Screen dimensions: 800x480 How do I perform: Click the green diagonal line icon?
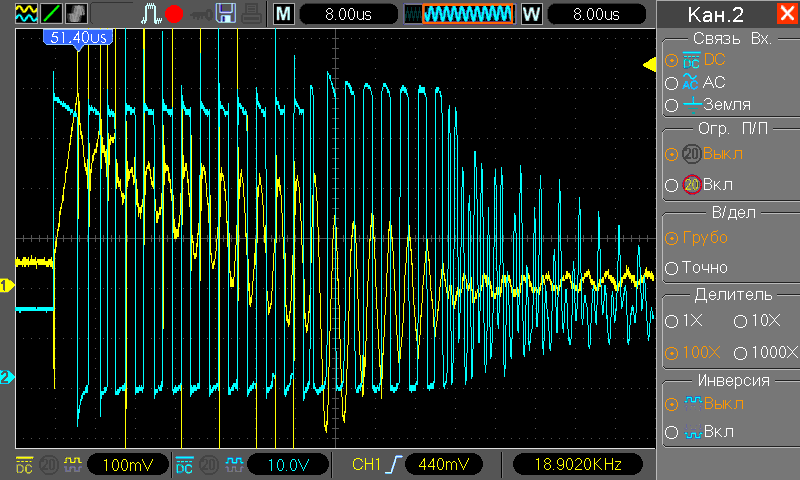point(50,14)
